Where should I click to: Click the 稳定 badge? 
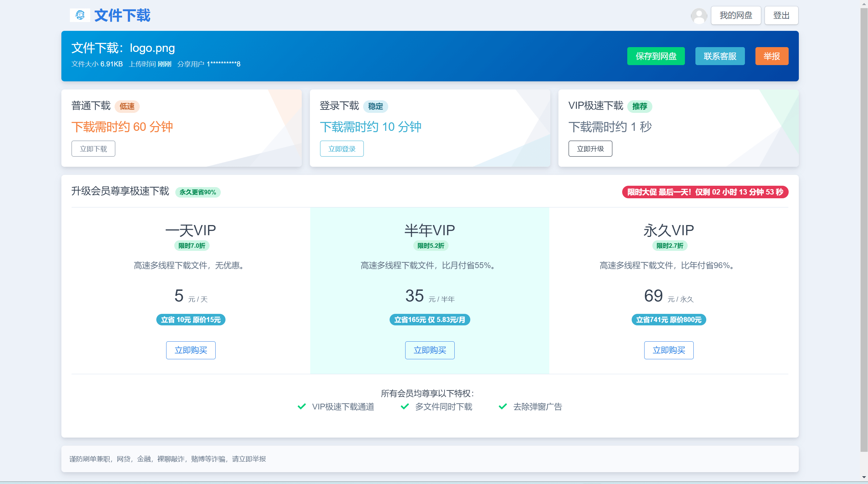click(376, 106)
